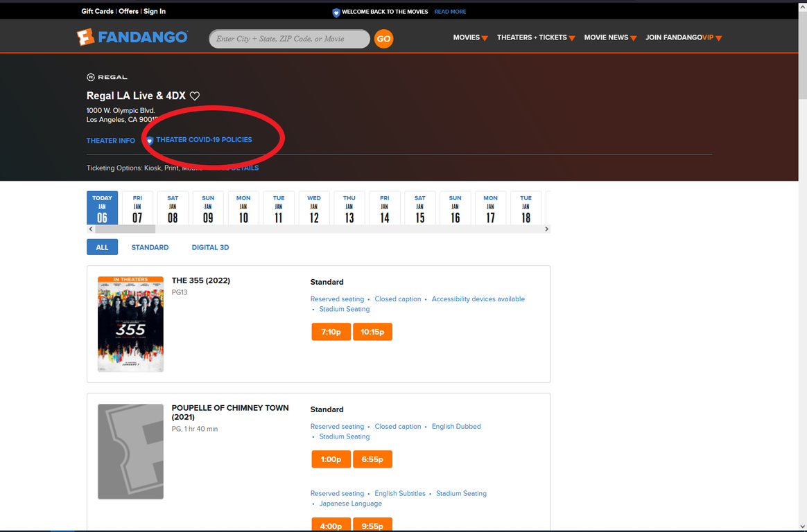Click the Fandango logo
The image size is (807, 532).
click(x=132, y=37)
